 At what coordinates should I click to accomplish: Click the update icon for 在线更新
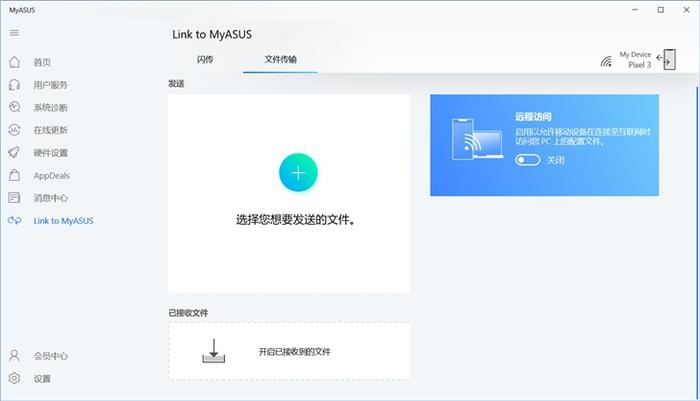coord(15,129)
